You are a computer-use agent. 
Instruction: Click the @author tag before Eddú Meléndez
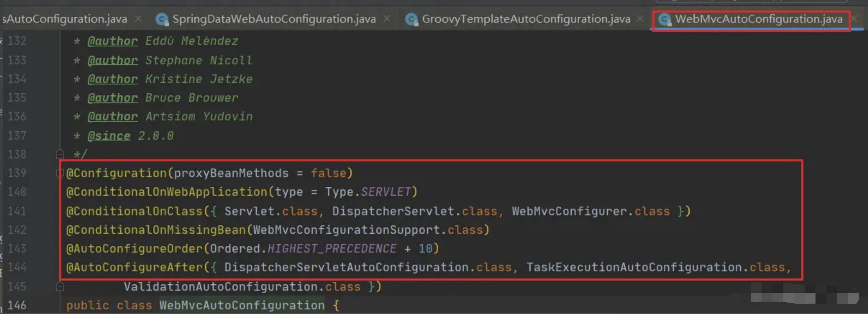tap(113, 41)
